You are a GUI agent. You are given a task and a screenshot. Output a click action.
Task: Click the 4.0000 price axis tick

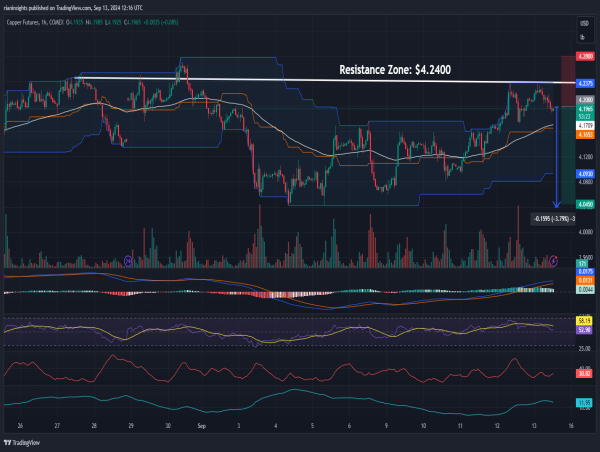coord(585,232)
